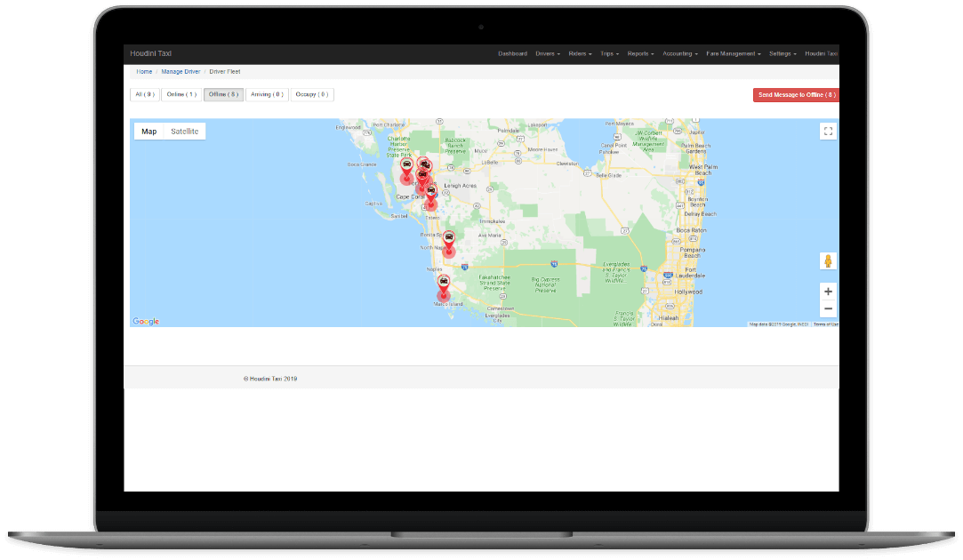Click the Hollywood map label
Image resolution: width=963 pixels, height=560 pixels.
click(688, 292)
